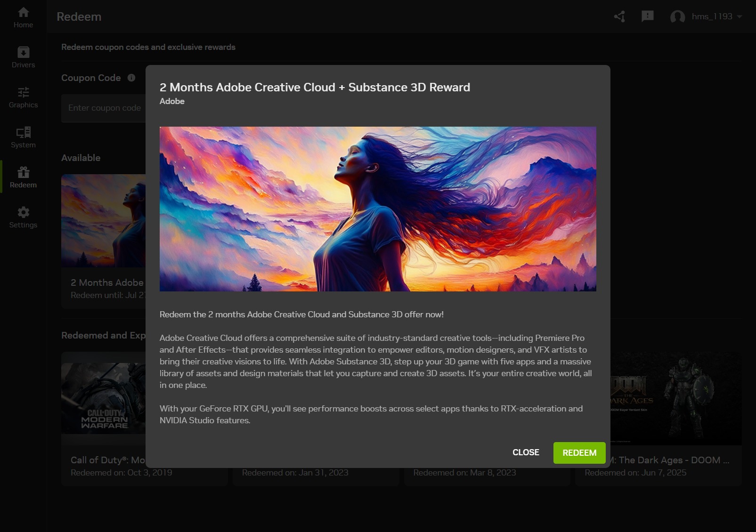Click the Adobe reward hero artwork
The width and height of the screenshot is (756, 532).
[x=378, y=209]
